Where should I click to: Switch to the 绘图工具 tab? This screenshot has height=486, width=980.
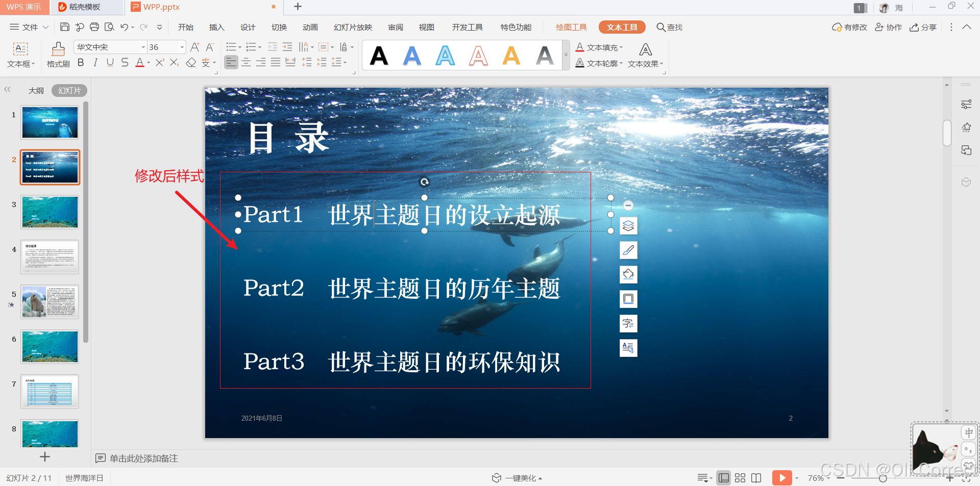tap(571, 27)
